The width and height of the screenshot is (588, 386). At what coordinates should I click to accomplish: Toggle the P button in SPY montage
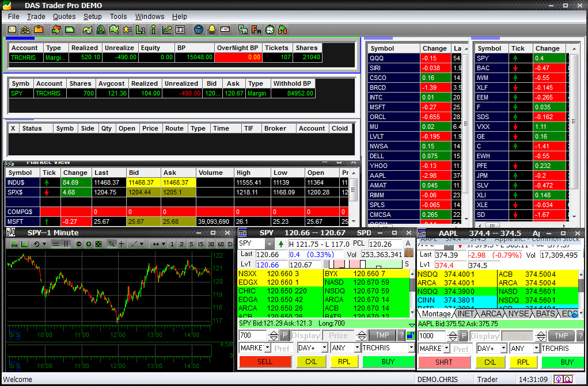coord(284,335)
